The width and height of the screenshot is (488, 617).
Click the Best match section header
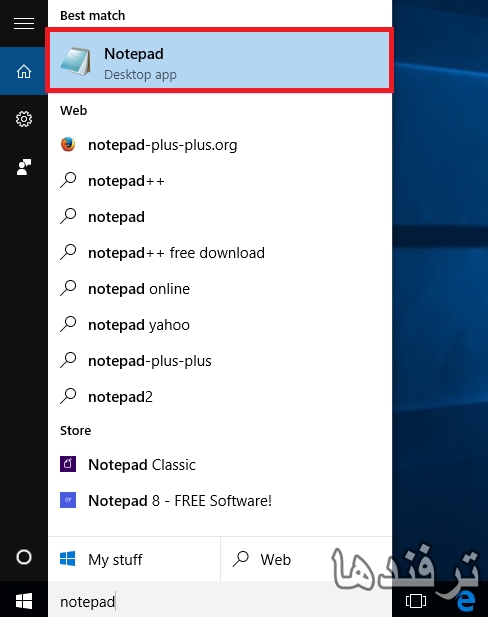(x=92, y=16)
